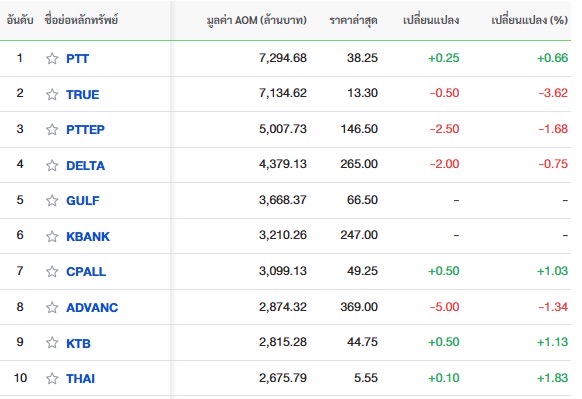Image resolution: width=582 pixels, height=399 pixels.
Task: Open the ADVANC stock link
Action: pyautogui.click(x=92, y=308)
